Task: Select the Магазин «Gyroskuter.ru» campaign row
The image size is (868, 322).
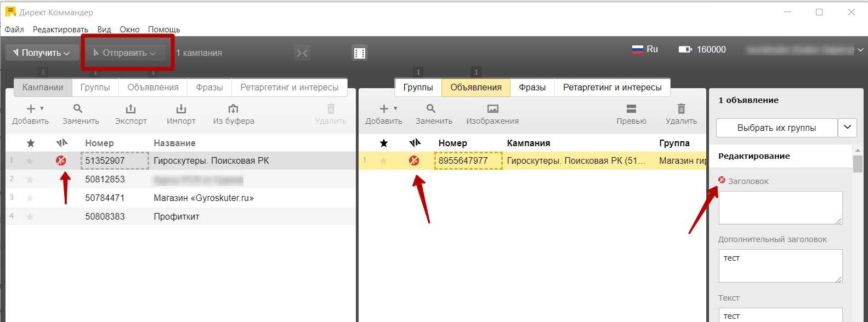Action: tap(203, 198)
